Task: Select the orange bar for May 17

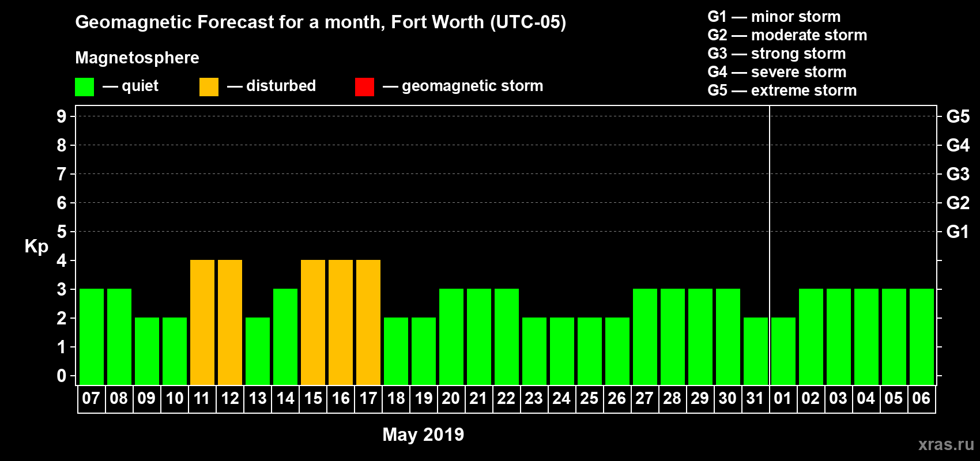Action: pyautogui.click(x=368, y=323)
